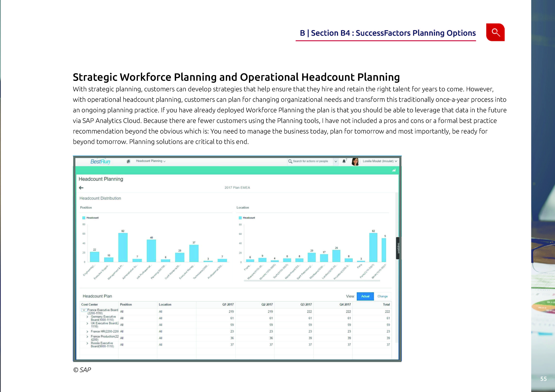Expand the Russia Executive Board row
Screen dimensions: 555x392
click(x=87, y=343)
